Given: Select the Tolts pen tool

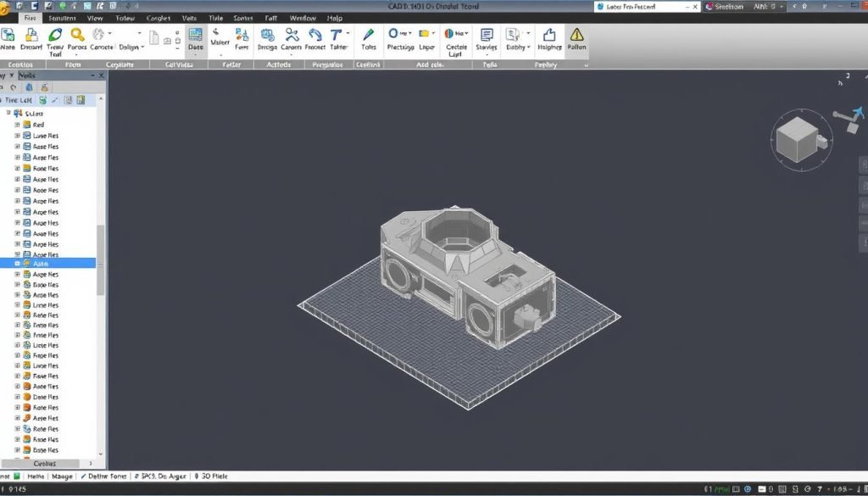Looking at the screenshot, I should pyautogui.click(x=368, y=36).
